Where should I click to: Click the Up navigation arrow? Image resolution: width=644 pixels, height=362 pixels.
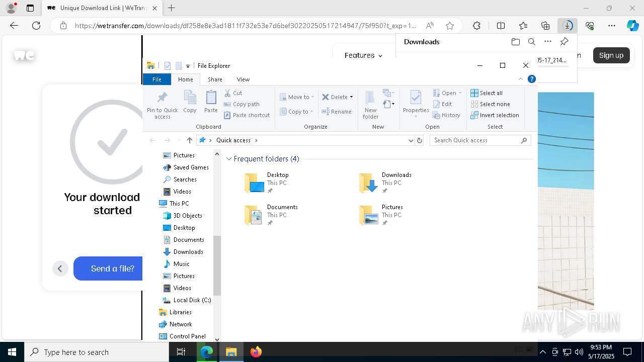(189, 140)
